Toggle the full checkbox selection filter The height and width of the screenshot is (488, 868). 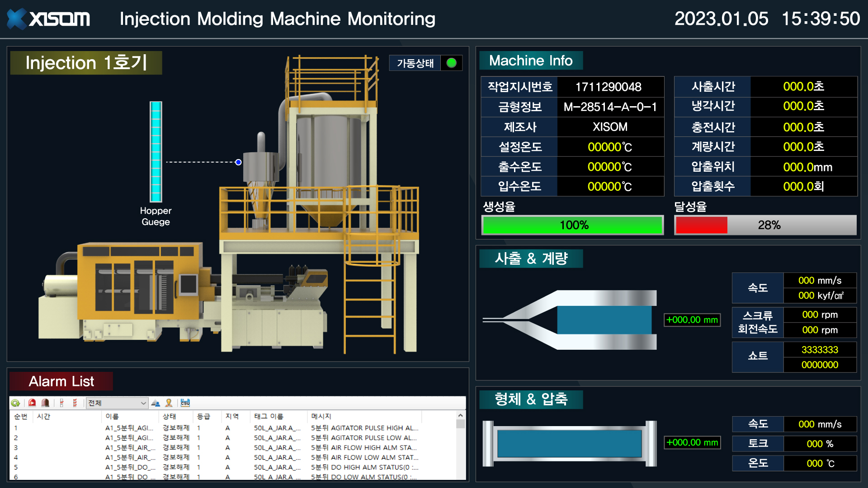75,403
